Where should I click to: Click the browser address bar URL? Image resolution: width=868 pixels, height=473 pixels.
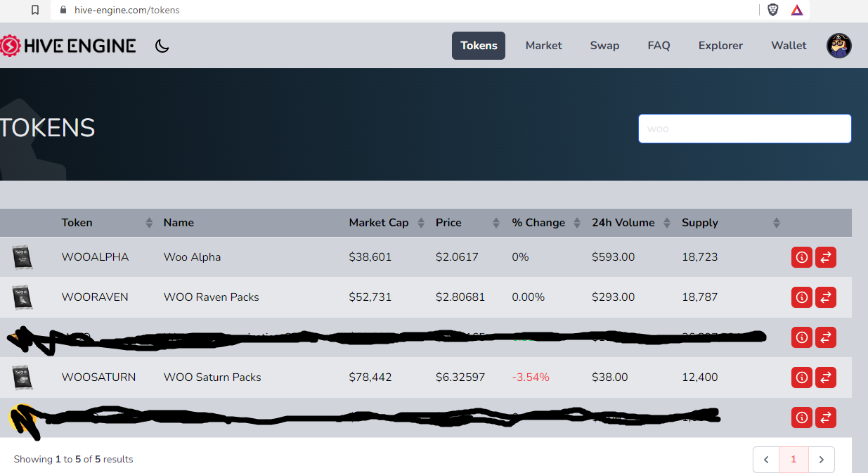[x=127, y=11]
